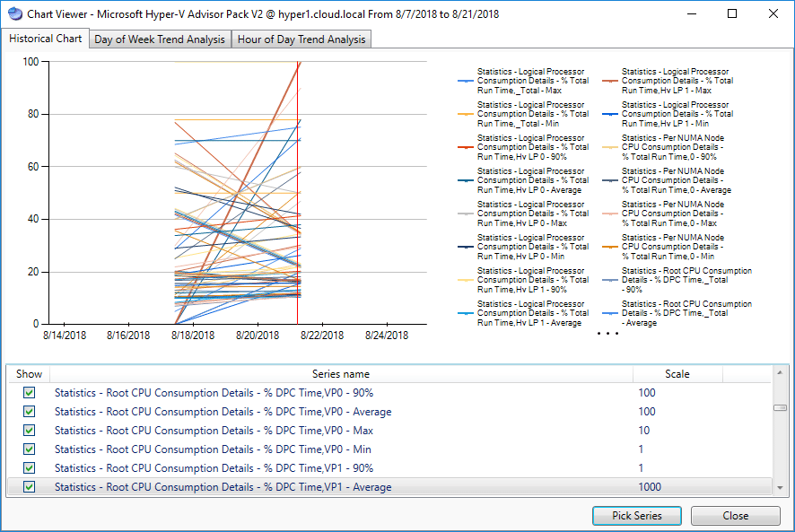Maximize the Chart Viewer window
Image resolution: width=795 pixels, height=532 pixels.
coord(732,14)
